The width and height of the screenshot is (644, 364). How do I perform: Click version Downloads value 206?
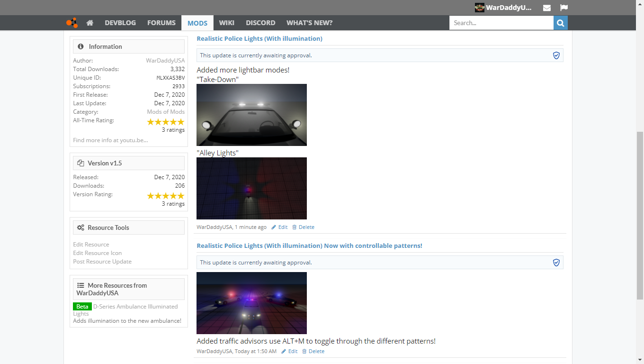click(180, 186)
